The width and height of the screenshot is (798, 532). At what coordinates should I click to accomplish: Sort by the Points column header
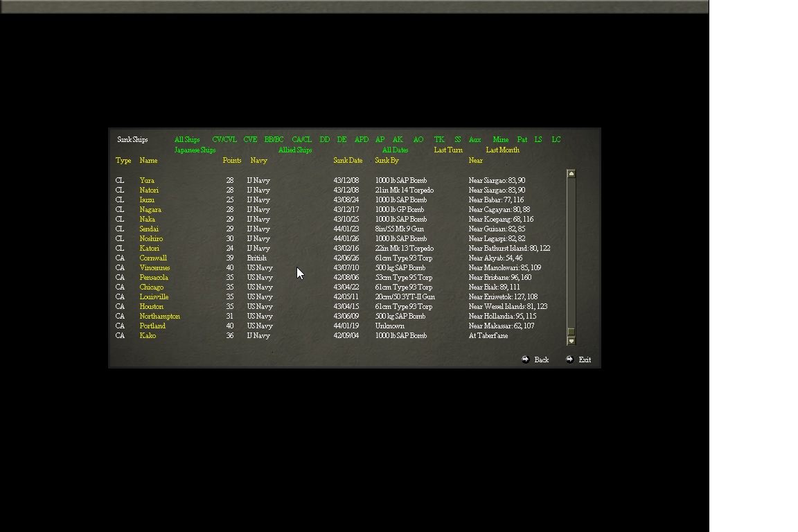pyautogui.click(x=232, y=161)
